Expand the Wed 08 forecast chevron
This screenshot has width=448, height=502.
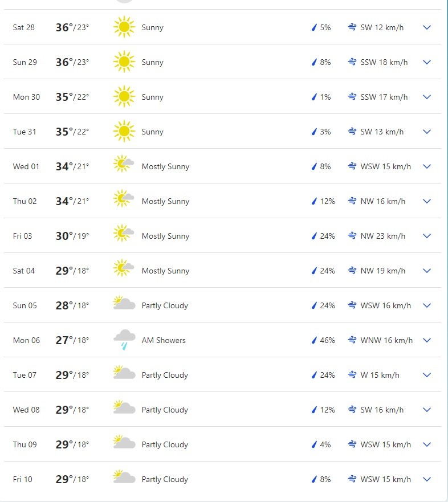[x=427, y=410]
